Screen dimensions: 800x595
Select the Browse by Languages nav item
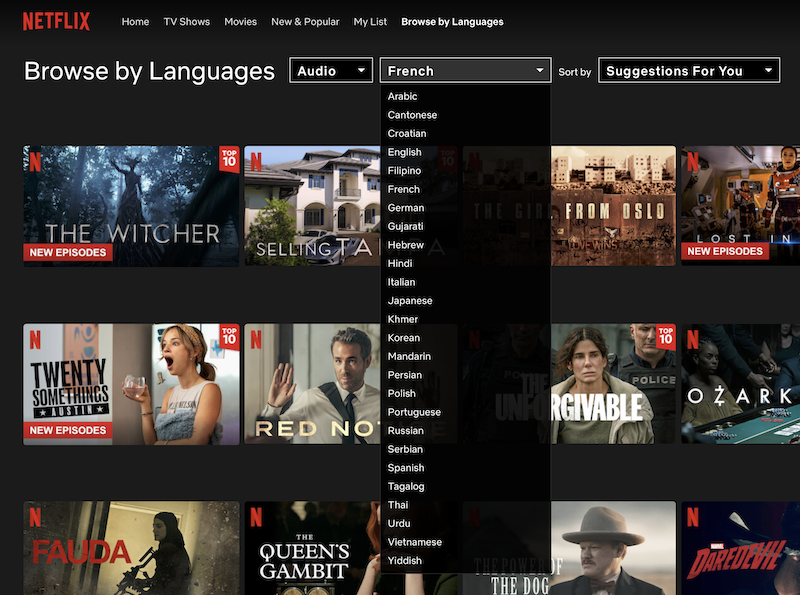(452, 21)
